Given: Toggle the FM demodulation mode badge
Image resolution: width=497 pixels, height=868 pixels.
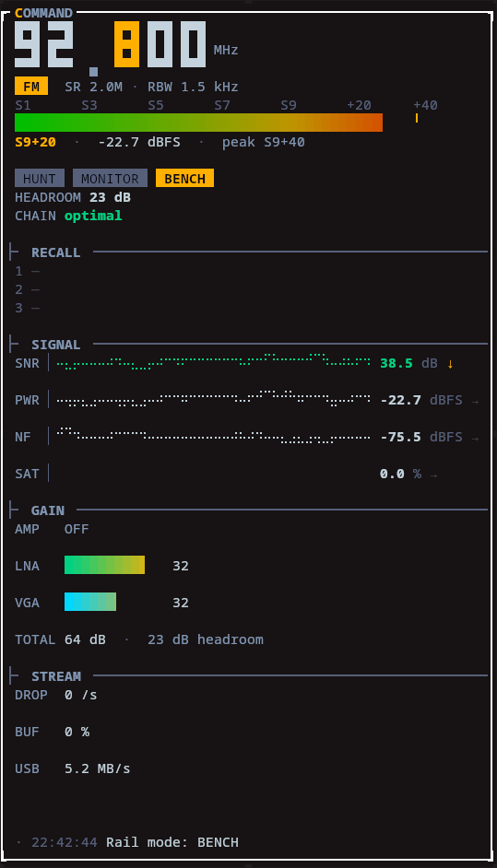Looking at the screenshot, I should (31, 87).
